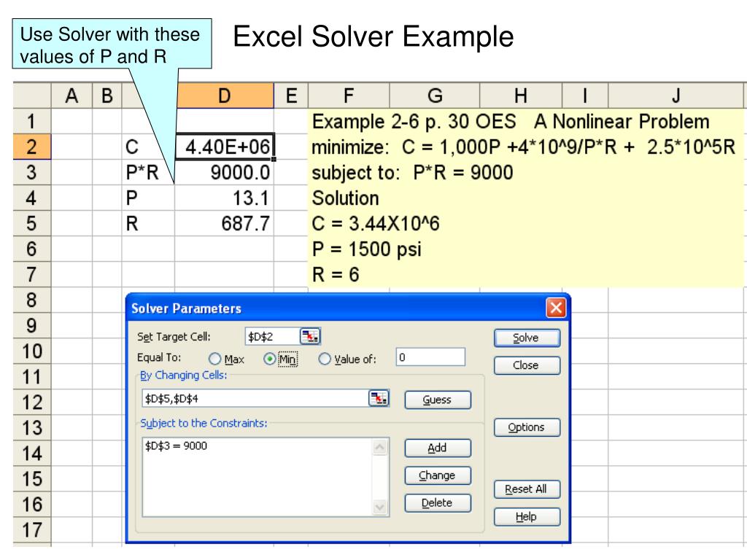Select the constraint $D$3 = 9000
This screenshot has width=747, height=560.
pos(177,446)
